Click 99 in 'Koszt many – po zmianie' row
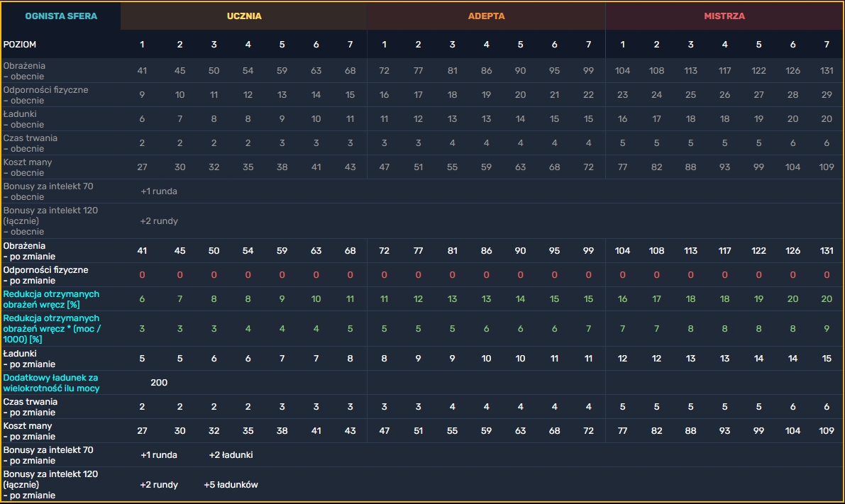Screen dimensions: 845x504 pyautogui.click(x=758, y=431)
